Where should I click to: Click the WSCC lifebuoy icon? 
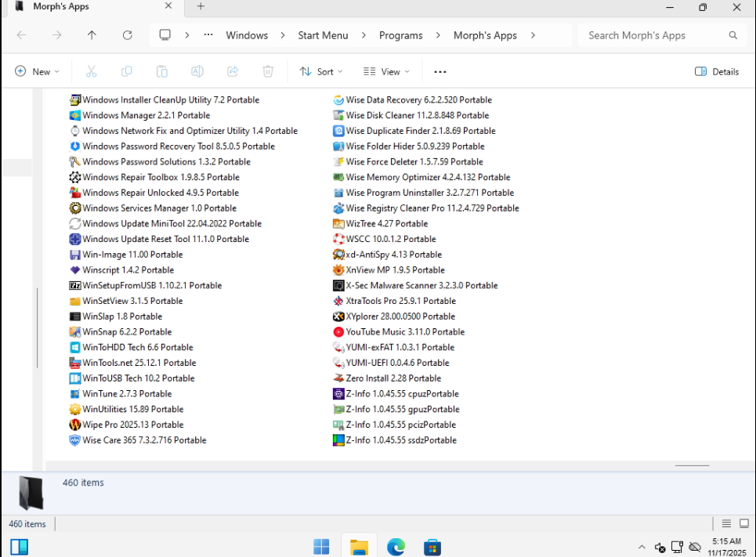click(338, 239)
